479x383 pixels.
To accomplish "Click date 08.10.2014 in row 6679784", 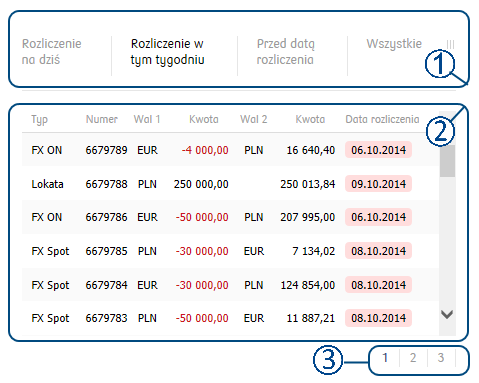I will (378, 285).
